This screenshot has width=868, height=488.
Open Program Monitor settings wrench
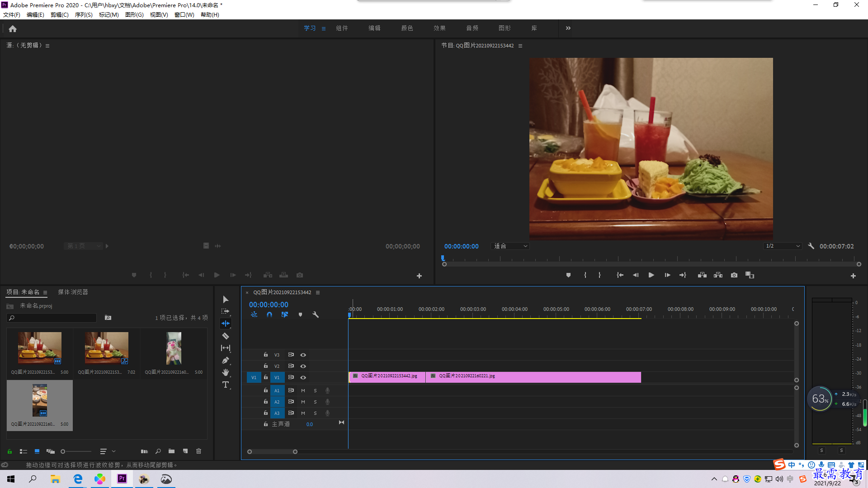pyautogui.click(x=811, y=246)
